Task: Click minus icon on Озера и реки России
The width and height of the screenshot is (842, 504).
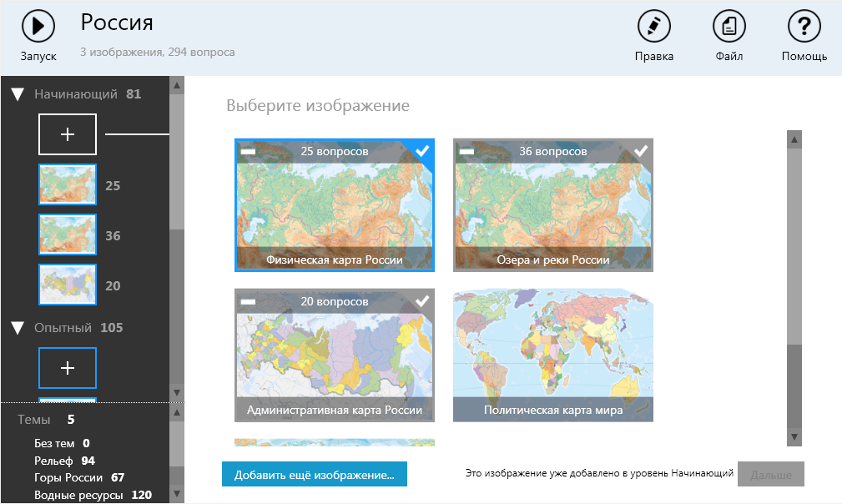Action: pyautogui.click(x=466, y=152)
